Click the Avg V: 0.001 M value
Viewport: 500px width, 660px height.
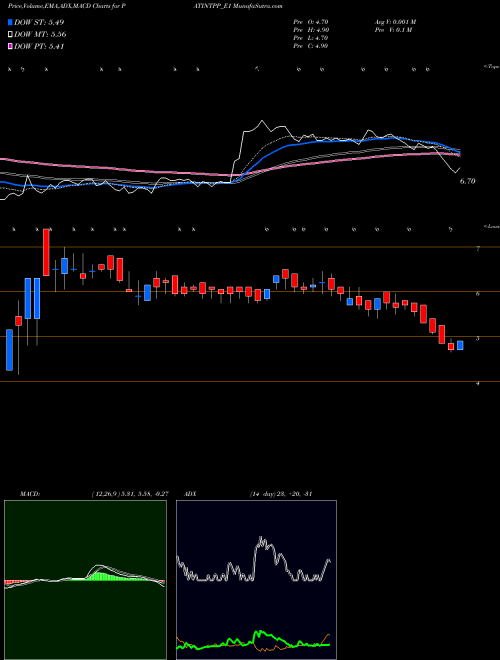tap(394, 22)
